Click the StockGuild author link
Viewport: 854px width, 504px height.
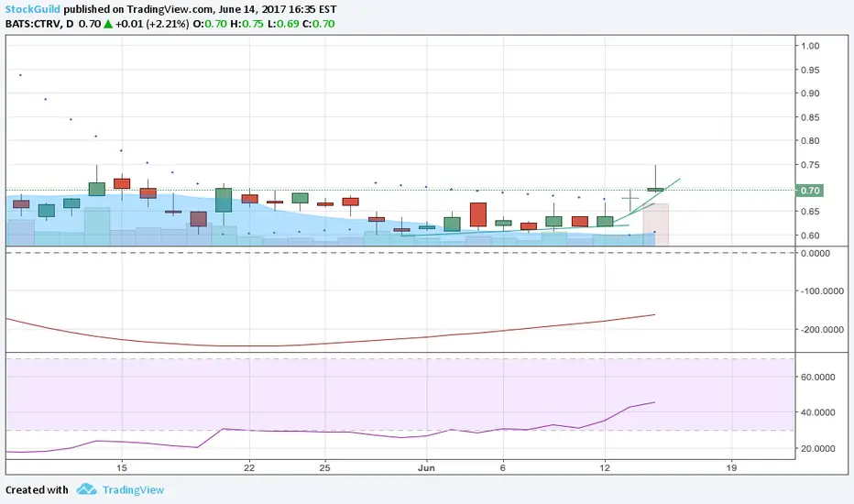coord(33,9)
